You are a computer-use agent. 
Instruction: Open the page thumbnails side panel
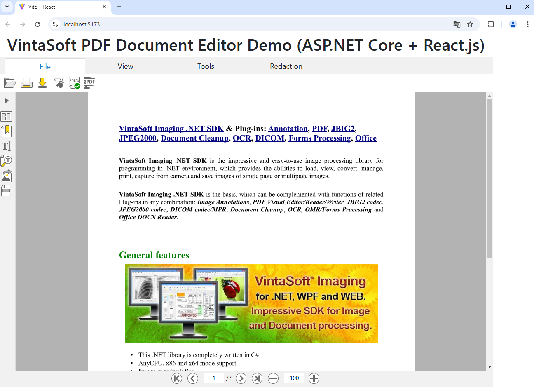[x=6, y=117]
